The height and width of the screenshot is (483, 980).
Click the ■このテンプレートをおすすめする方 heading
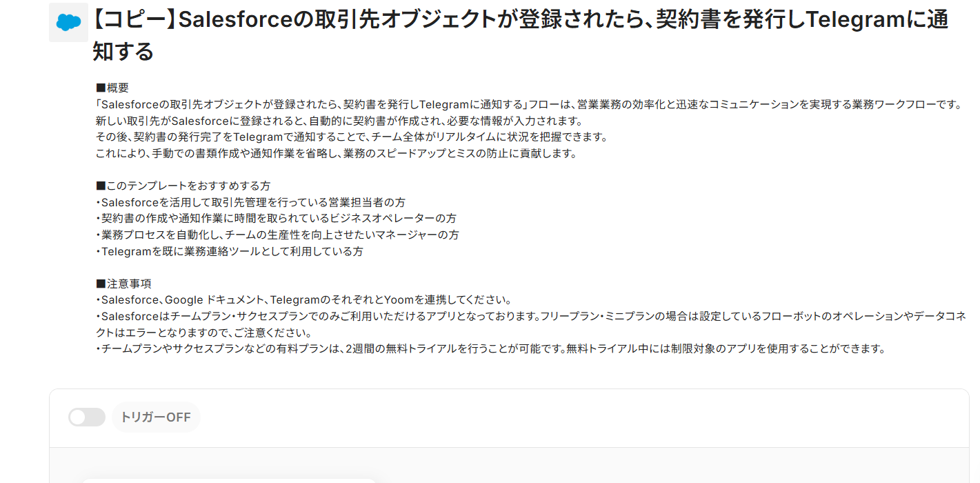click(x=183, y=186)
